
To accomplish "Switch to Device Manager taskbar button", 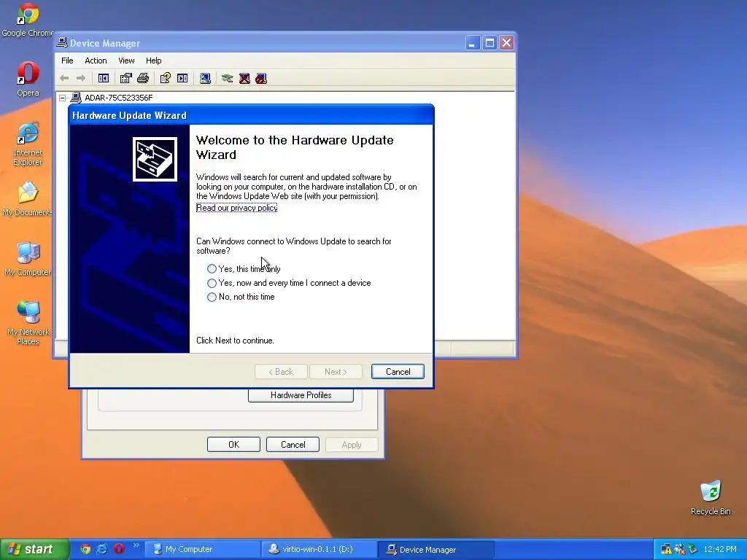I will pos(436,549).
